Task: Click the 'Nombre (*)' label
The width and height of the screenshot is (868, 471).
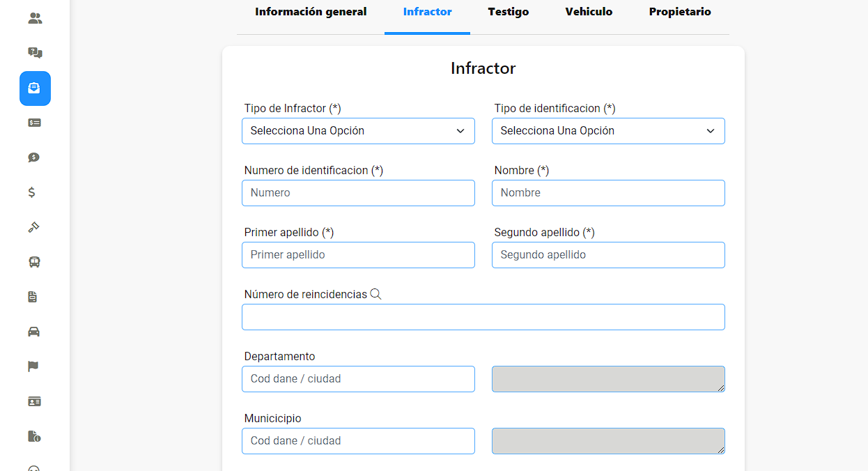Action: [x=522, y=171]
